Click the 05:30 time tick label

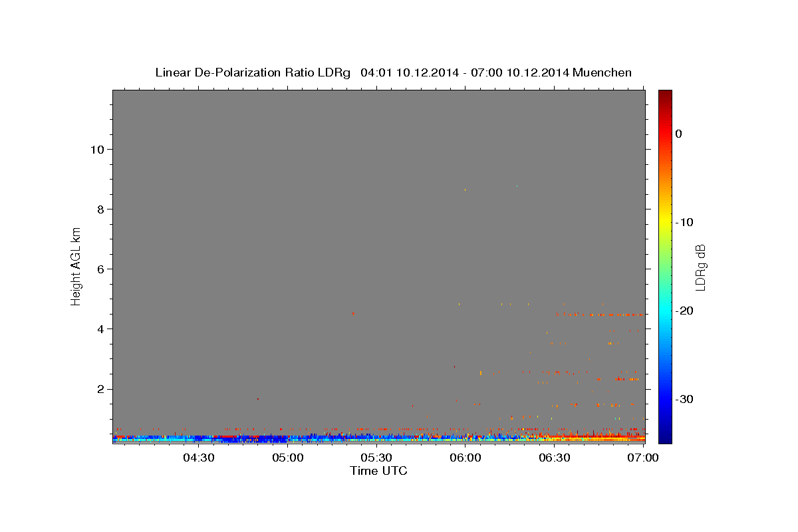coord(376,458)
